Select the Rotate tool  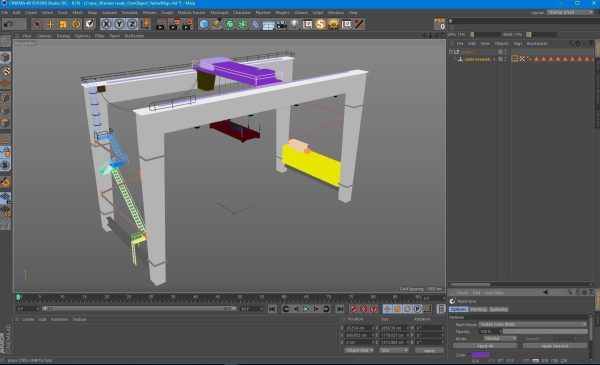coord(76,24)
